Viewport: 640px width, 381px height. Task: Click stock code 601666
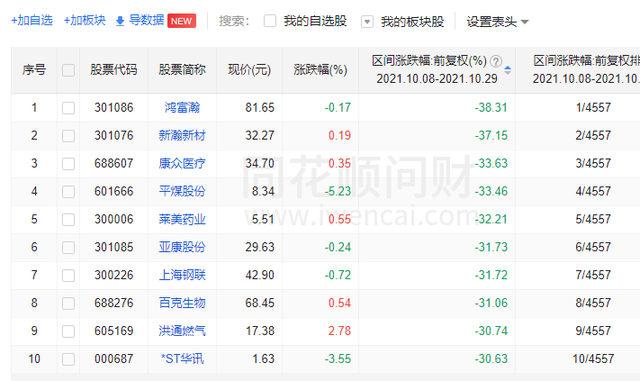[114, 192]
